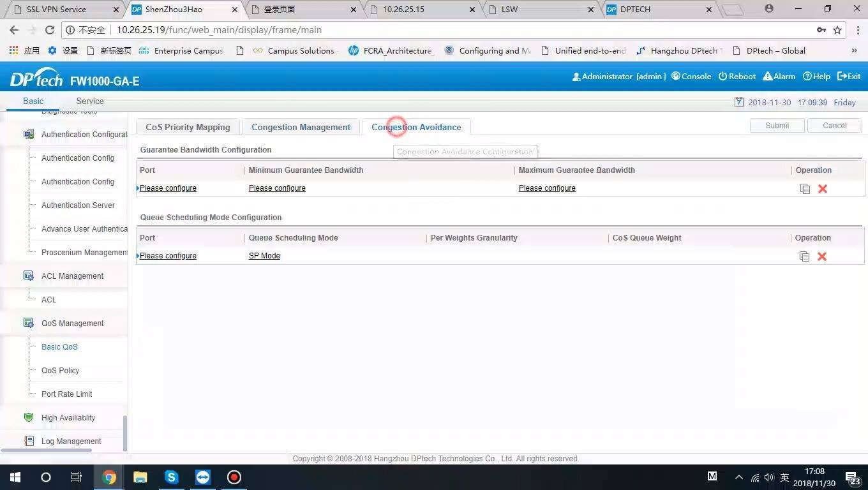Click the sidebar vertical scrollbar

125,434
